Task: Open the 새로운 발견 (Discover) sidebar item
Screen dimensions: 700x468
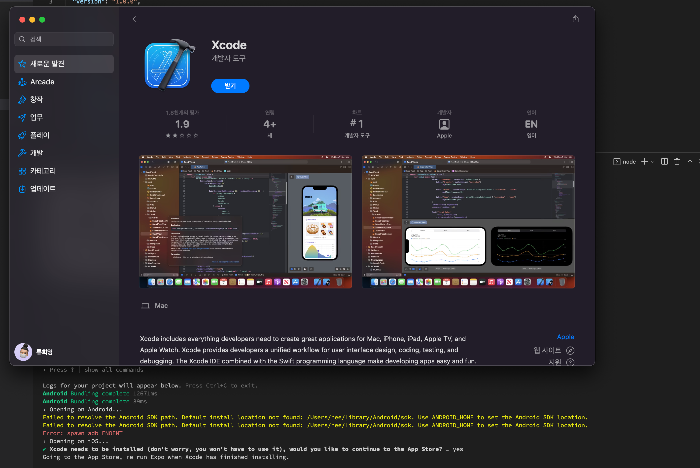Action: [64, 64]
